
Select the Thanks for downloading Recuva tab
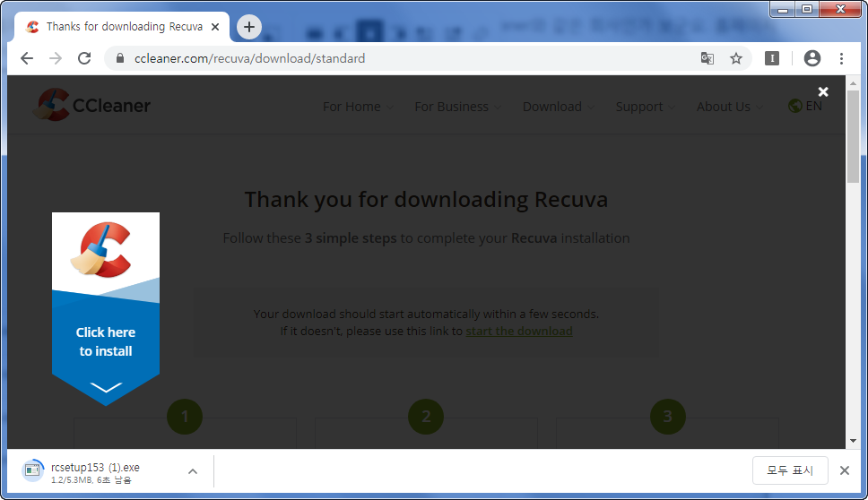tap(122, 27)
